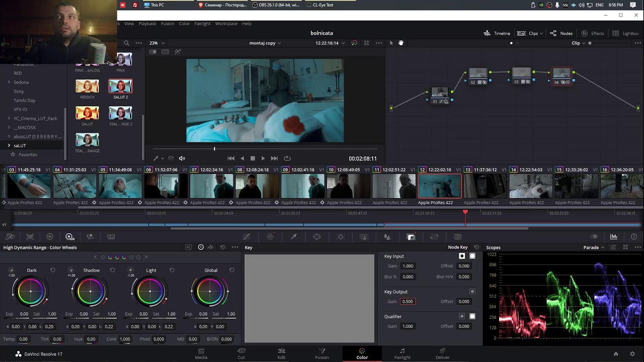Toggle the Nodes panel button
Image resolution: width=644 pixels, height=362 pixels.
click(x=561, y=33)
